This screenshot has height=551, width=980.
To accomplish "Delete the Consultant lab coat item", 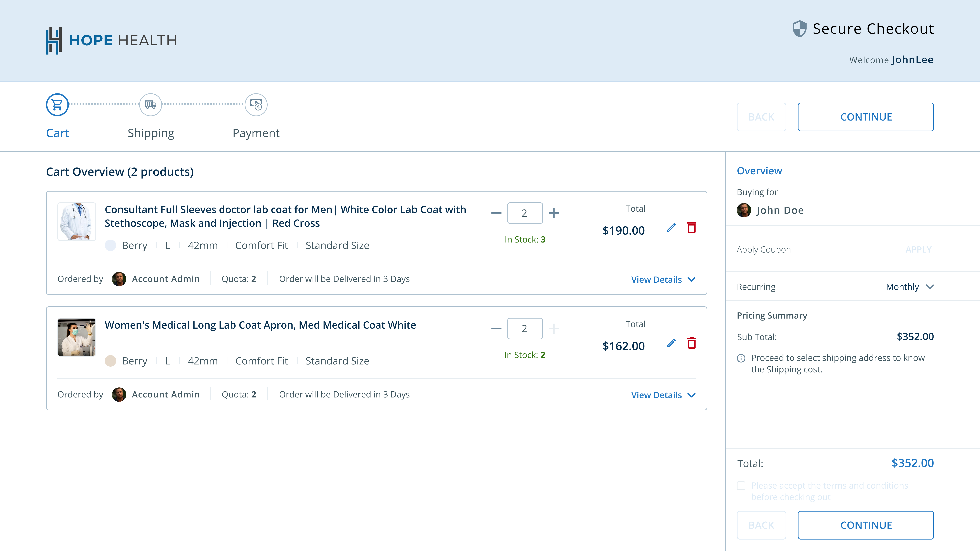I will click(x=692, y=228).
